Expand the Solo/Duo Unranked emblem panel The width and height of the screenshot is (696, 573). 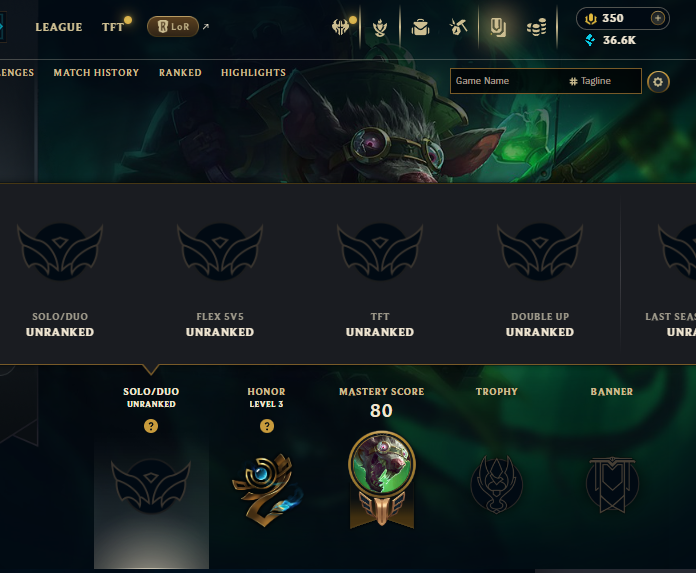pyautogui.click(x=151, y=486)
